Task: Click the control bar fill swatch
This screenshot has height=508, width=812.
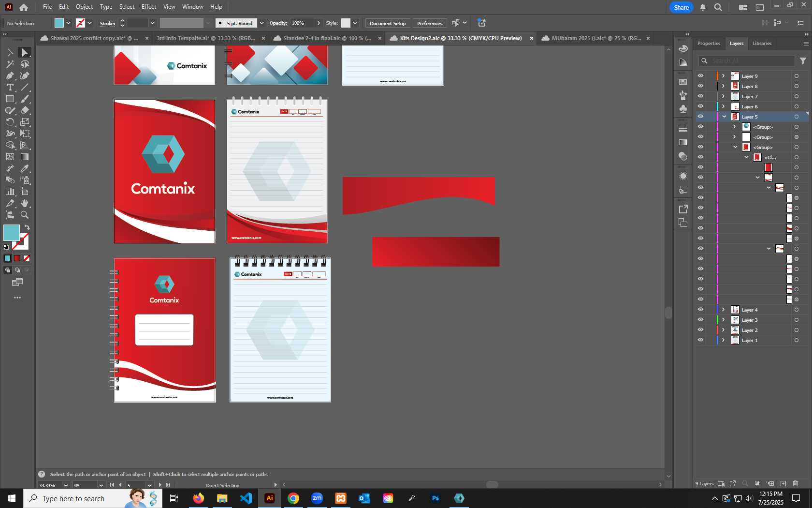Action: (x=59, y=23)
